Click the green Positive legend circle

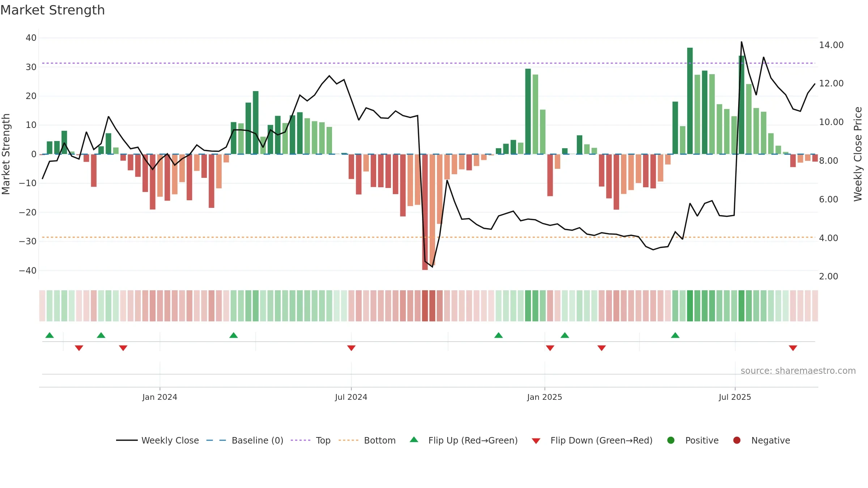(671, 440)
